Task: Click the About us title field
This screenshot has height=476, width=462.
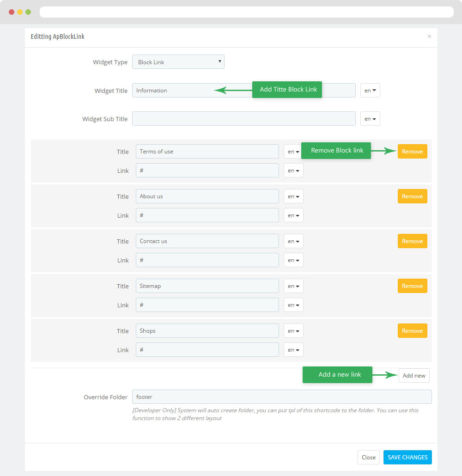Action: tap(207, 196)
